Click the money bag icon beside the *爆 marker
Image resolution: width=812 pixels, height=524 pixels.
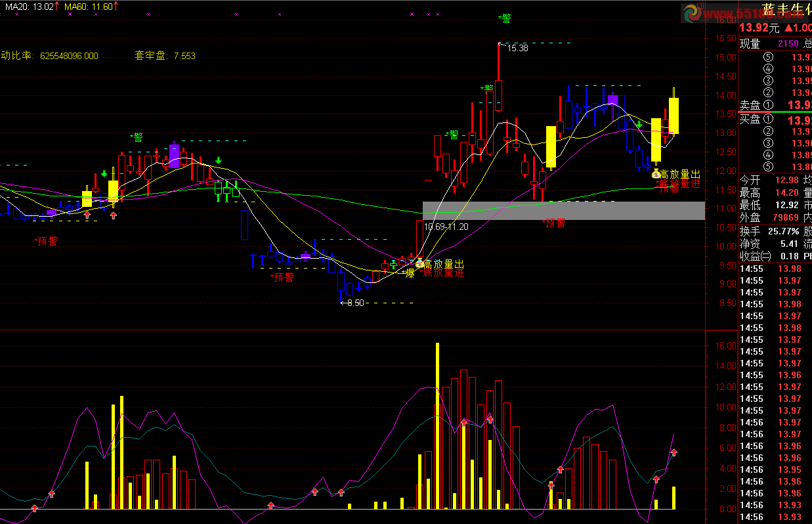(420, 264)
